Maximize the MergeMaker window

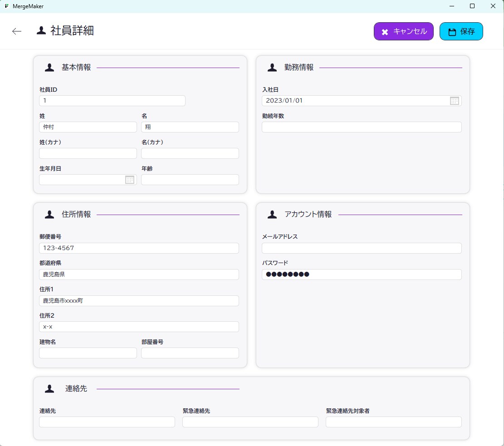click(x=472, y=6)
